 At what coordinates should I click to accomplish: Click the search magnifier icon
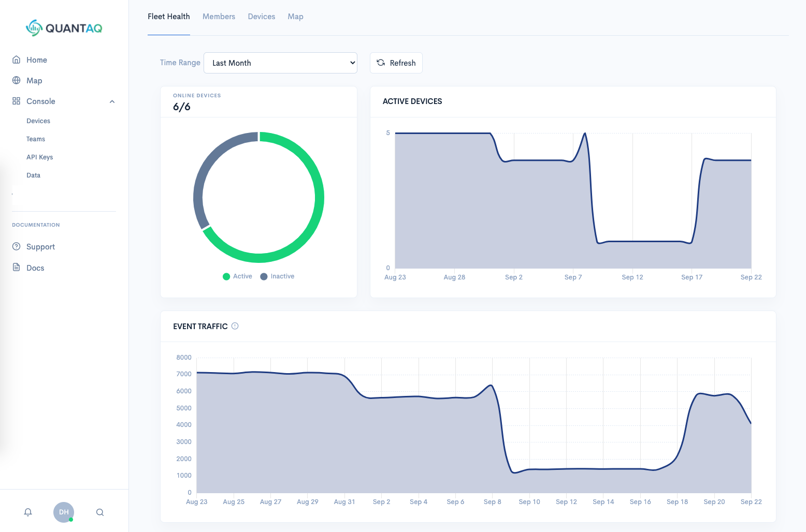[x=100, y=512]
